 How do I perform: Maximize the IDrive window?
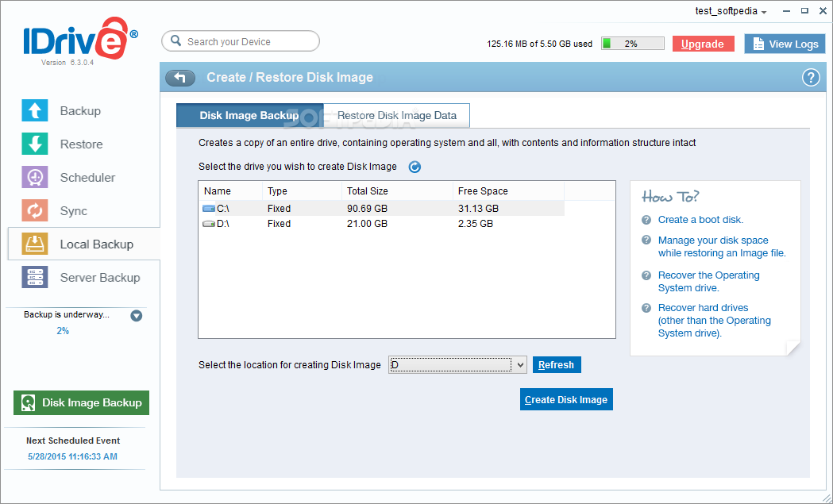pyautogui.click(x=804, y=10)
